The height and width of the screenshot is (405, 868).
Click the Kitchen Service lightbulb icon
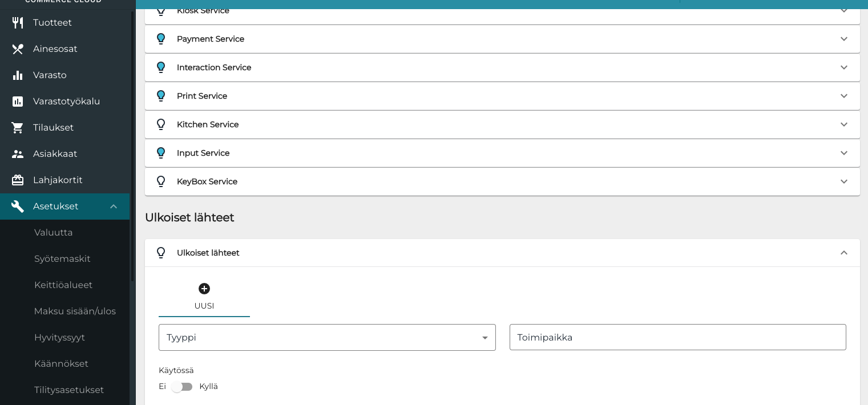click(161, 124)
